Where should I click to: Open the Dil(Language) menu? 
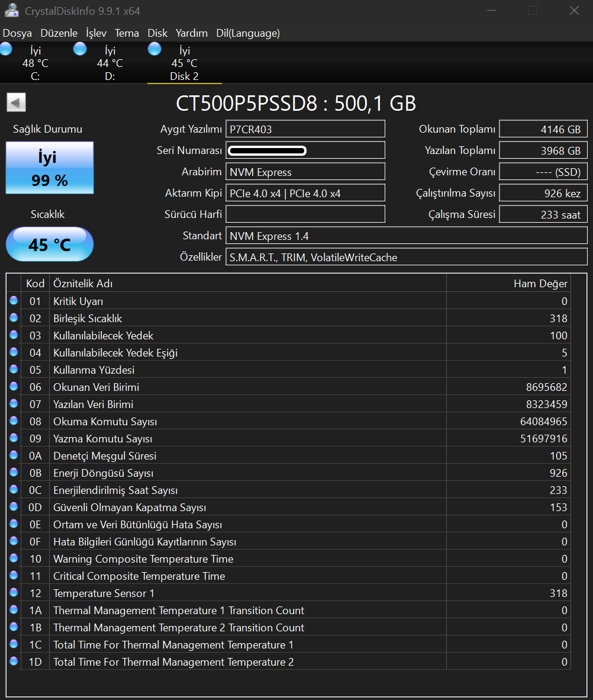click(x=248, y=33)
